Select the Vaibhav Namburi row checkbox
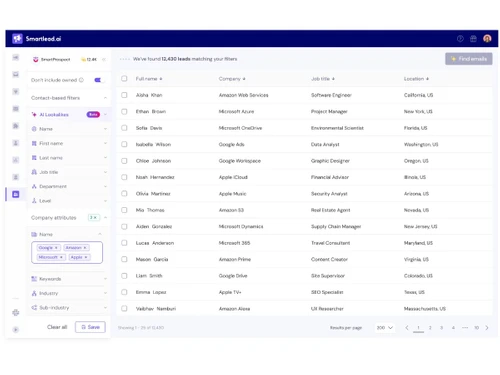500x375 pixels. (124, 308)
